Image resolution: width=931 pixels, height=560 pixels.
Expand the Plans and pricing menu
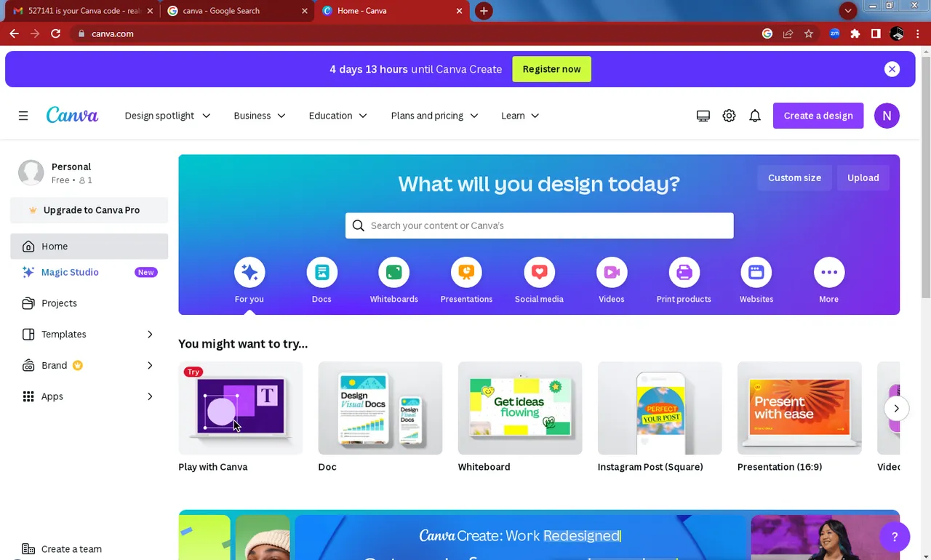coord(434,116)
